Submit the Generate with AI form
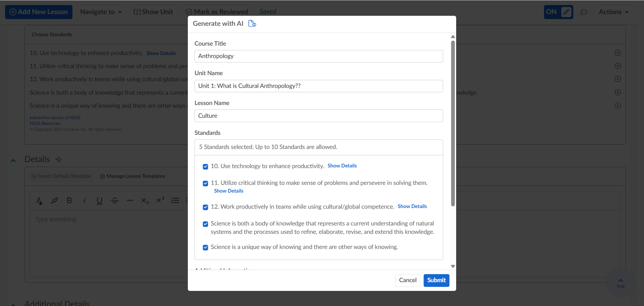This screenshot has height=306, width=644. (x=436, y=280)
